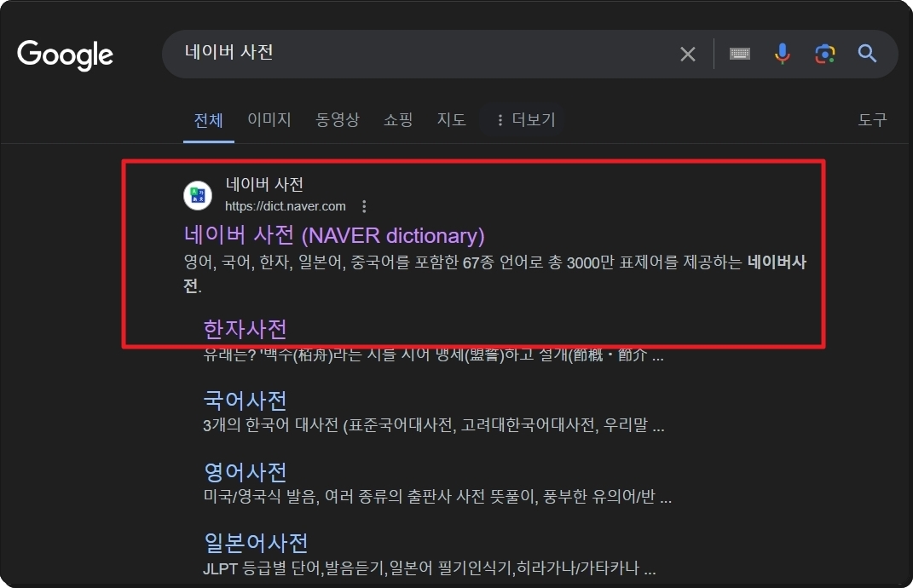Viewport: 913px width, 588px height.
Task: Open the 일본어사전 sitelink
Action: coord(256,543)
